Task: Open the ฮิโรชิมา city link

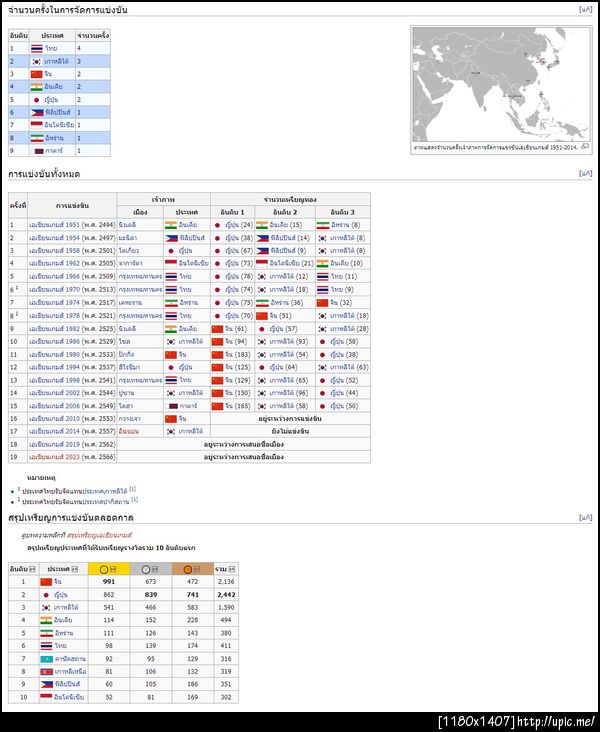Action: pos(129,367)
